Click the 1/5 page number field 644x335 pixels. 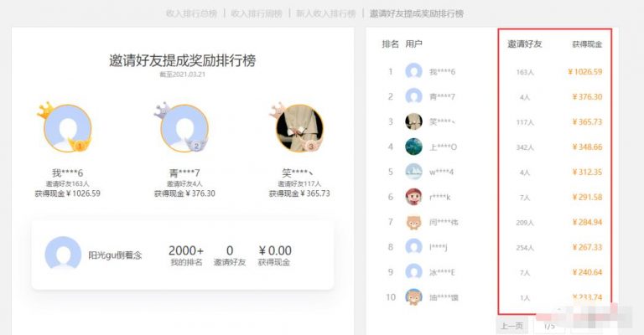click(550, 326)
